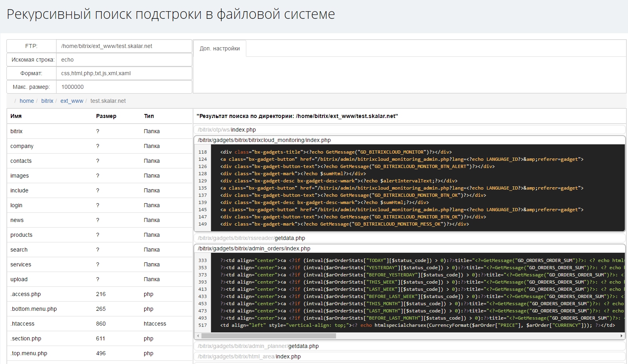Open the Доп. настройки tab

click(219, 48)
